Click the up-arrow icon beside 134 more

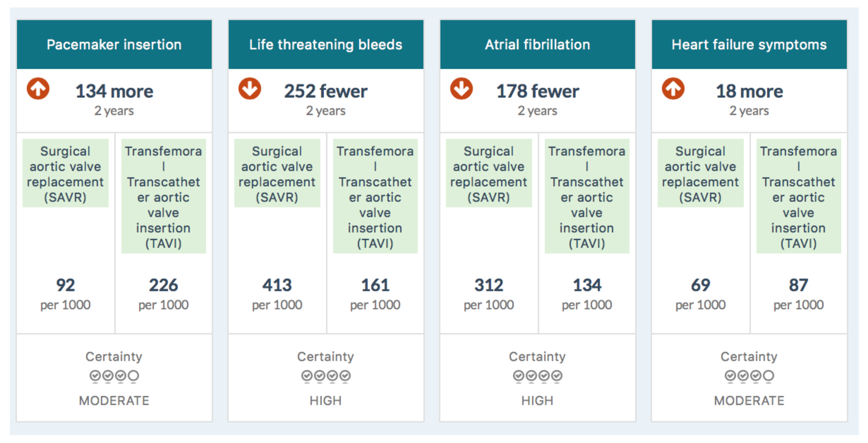pyautogui.click(x=38, y=89)
